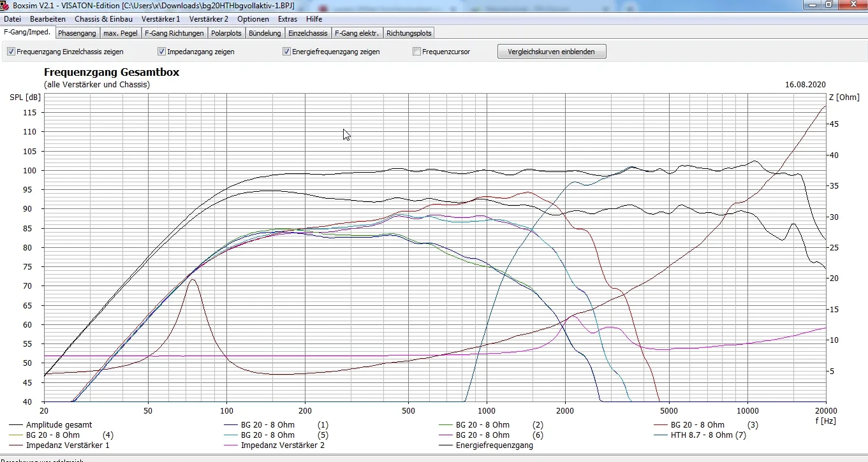
Task: Open Chassis & Einbau menu
Action: pyautogui.click(x=104, y=19)
